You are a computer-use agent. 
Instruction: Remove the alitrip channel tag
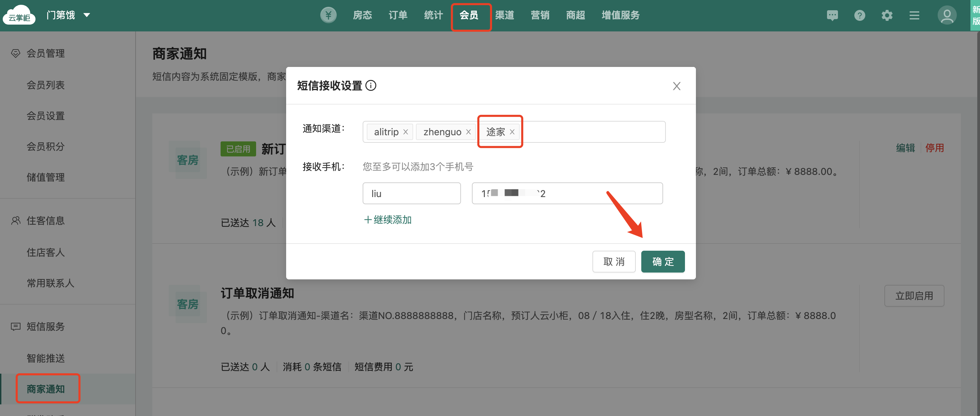tap(406, 132)
